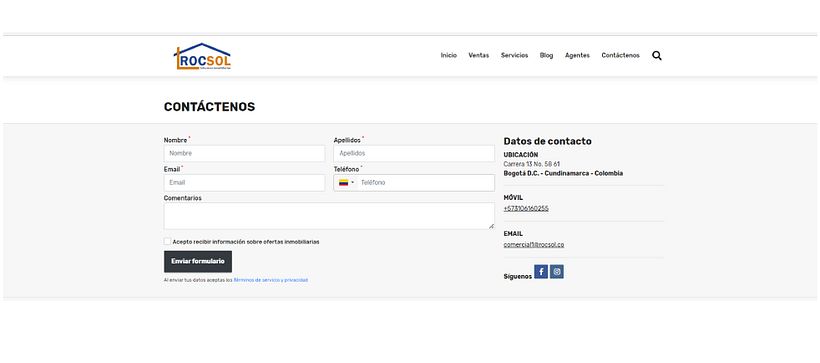Tick the real estate offers checkbox
Screen dimensions: 820x363
click(167, 242)
